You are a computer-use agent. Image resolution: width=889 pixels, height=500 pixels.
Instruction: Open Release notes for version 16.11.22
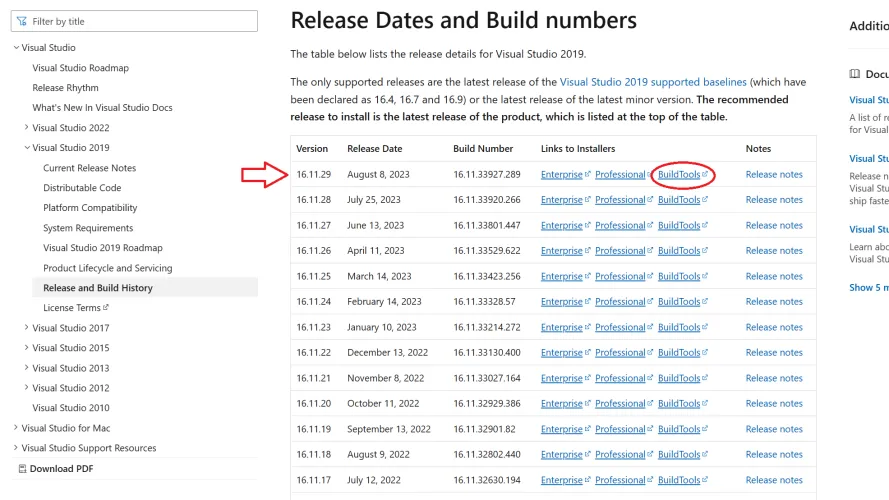774,353
